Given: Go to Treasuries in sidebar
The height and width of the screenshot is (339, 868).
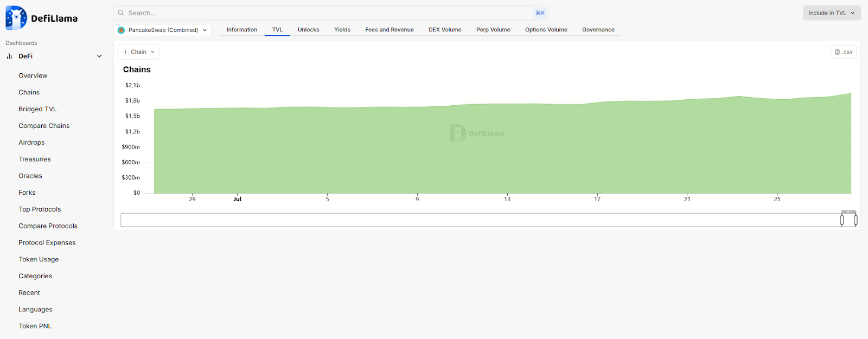Looking at the screenshot, I should (35, 159).
